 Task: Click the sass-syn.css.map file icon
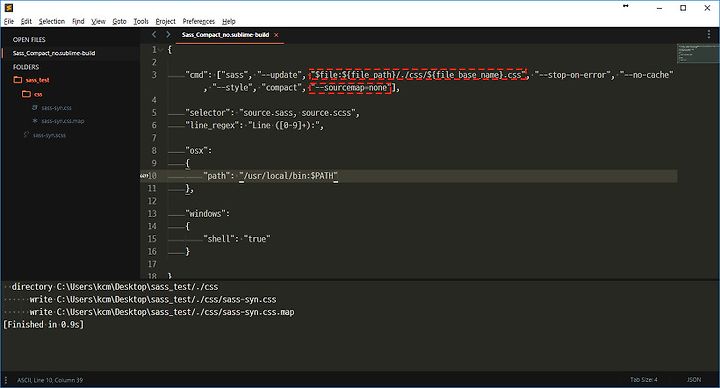pyautogui.click(x=35, y=121)
